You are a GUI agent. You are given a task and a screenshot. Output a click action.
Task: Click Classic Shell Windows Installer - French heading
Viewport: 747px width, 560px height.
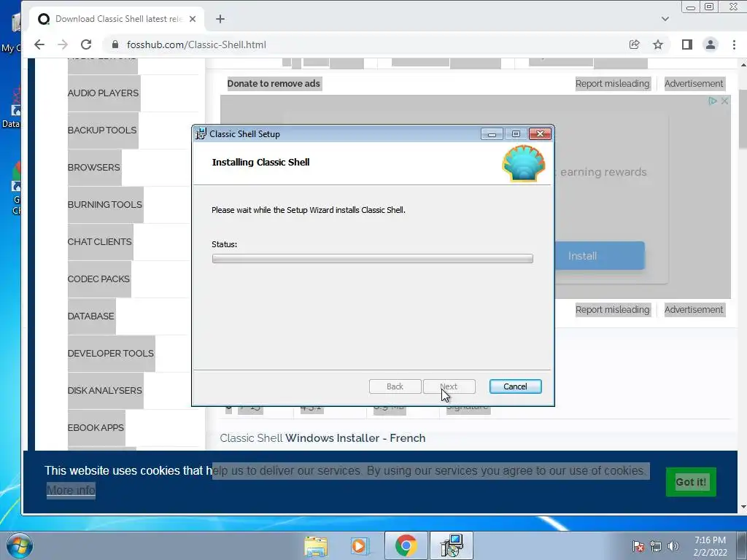click(x=322, y=437)
